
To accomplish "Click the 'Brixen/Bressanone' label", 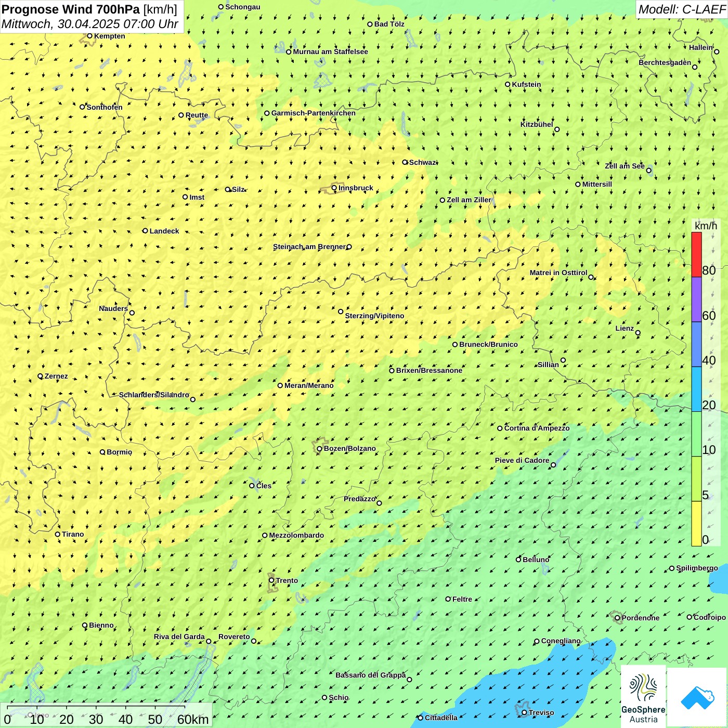I will (x=429, y=370).
